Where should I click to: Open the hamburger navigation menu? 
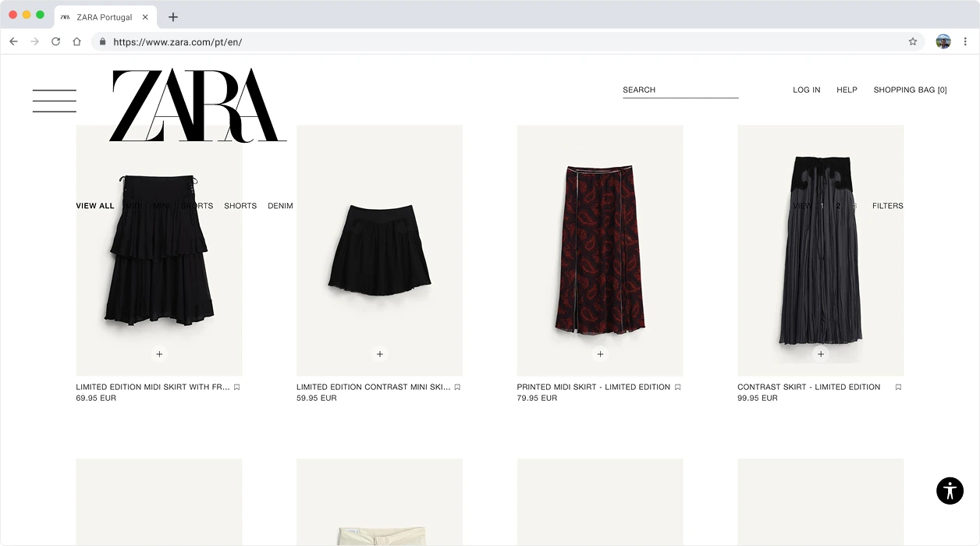pos(55,101)
